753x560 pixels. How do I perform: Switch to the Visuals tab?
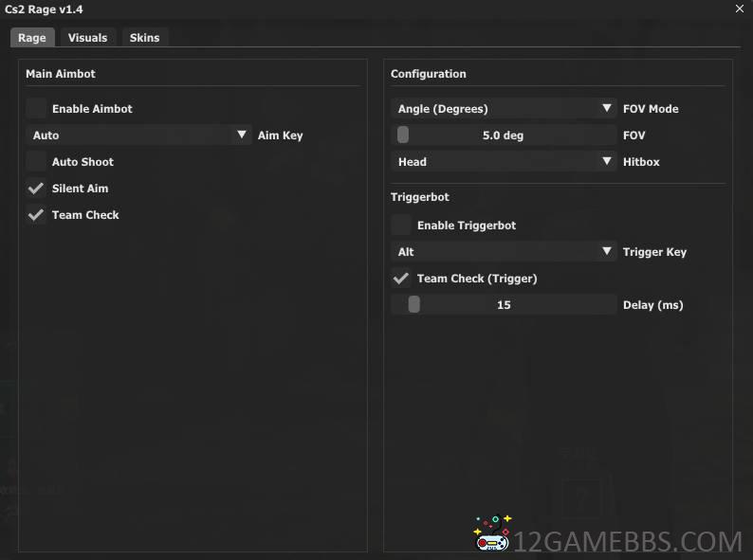tap(87, 38)
